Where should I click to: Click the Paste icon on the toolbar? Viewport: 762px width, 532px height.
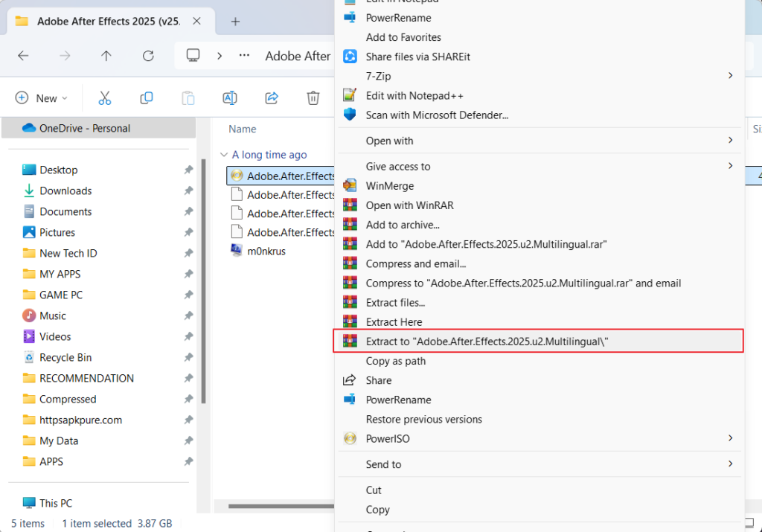click(x=188, y=97)
